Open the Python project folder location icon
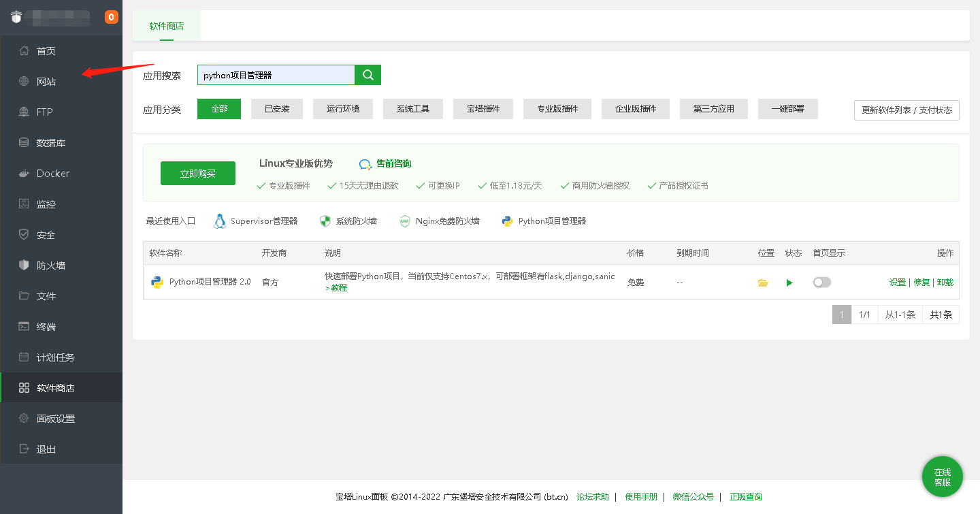 point(763,283)
